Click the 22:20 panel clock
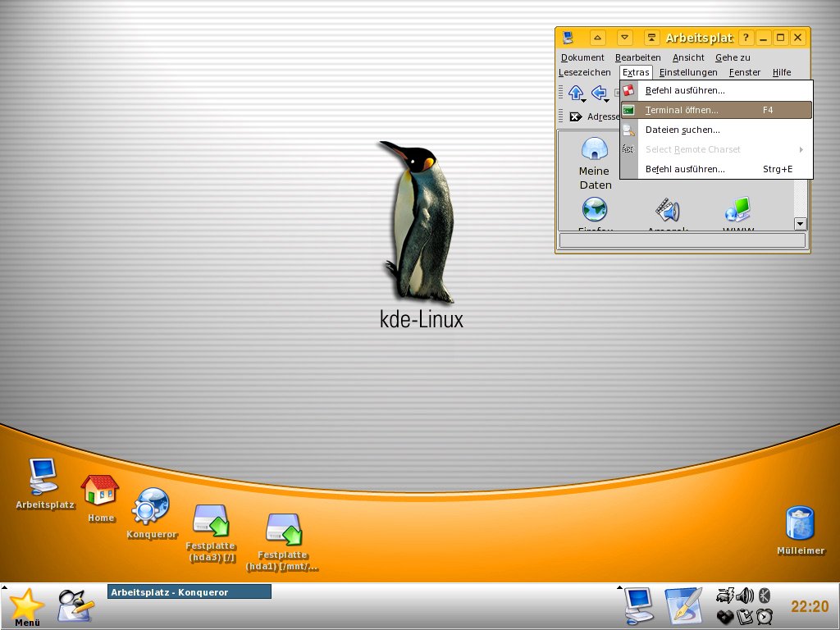Viewport: 840px width, 630px height. [x=810, y=606]
